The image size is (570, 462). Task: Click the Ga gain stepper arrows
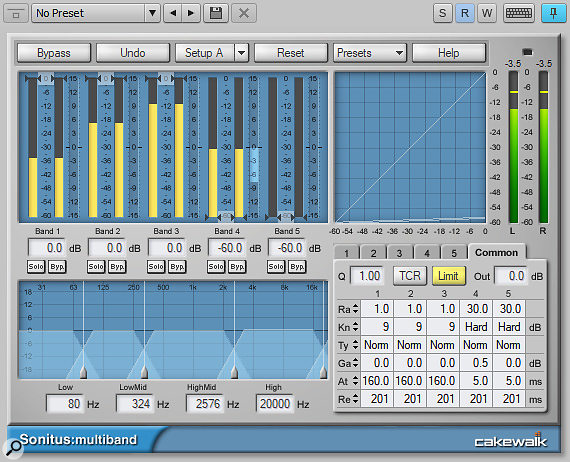pyautogui.click(x=356, y=363)
